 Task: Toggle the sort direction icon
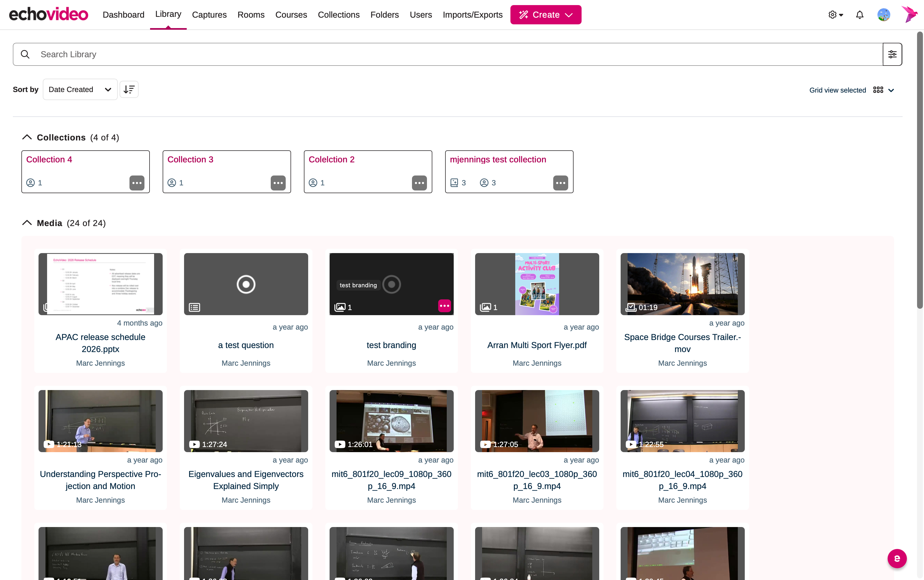pyautogui.click(x=129, y=89)
